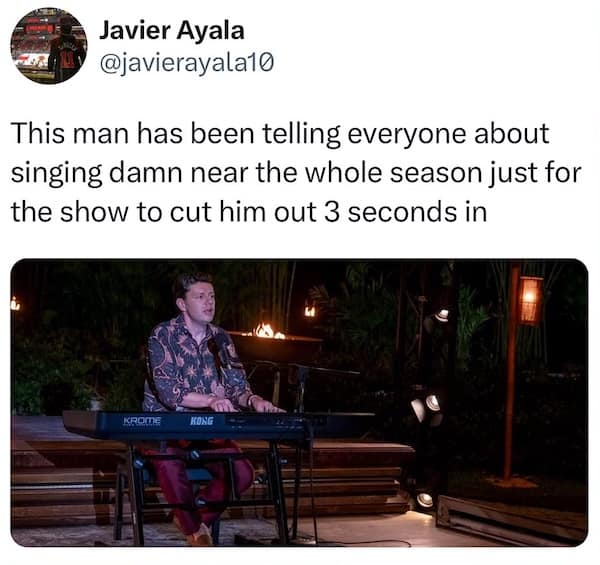Viewport: 600px width, 565px height.
Task: Click the pair of stage spotlights
Action: [426, 408]
